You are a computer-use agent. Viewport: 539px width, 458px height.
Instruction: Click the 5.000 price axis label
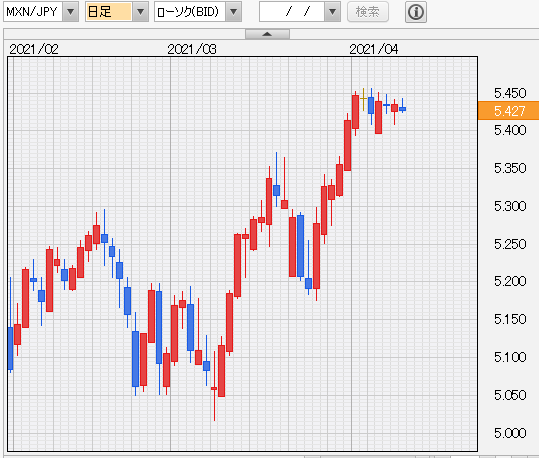510,433
